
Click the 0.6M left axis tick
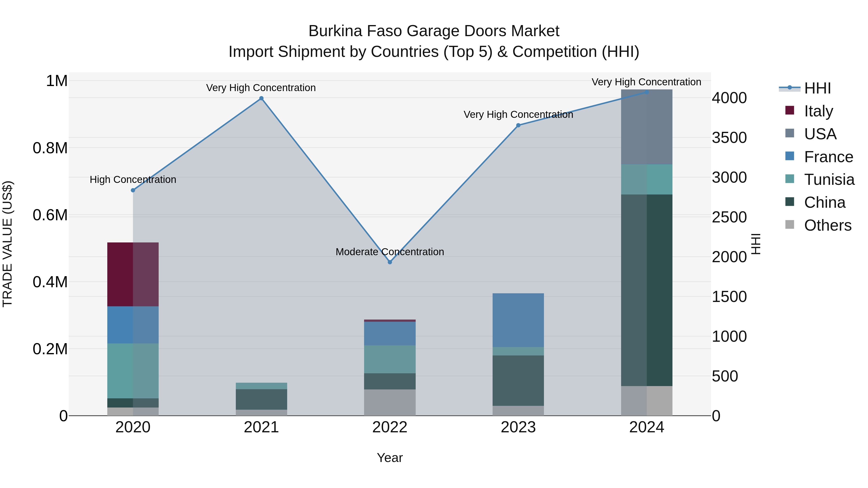[x=50, y=215]
